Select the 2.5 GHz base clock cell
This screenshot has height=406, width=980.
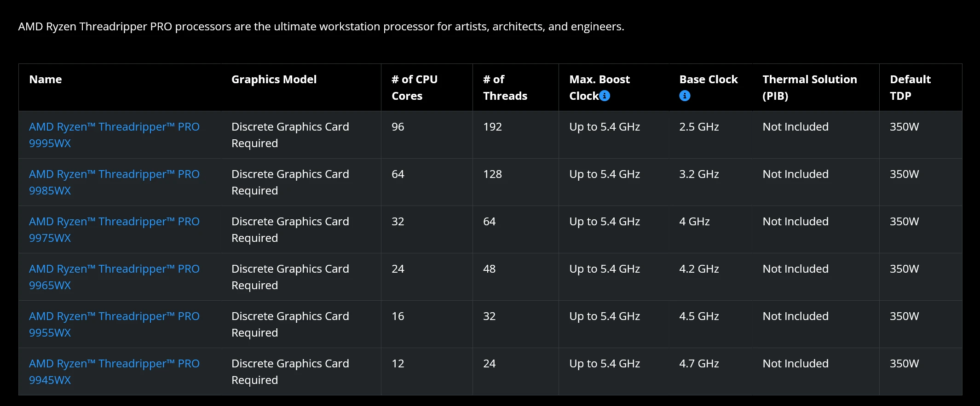pyautogui.click(x=698, y=127)
